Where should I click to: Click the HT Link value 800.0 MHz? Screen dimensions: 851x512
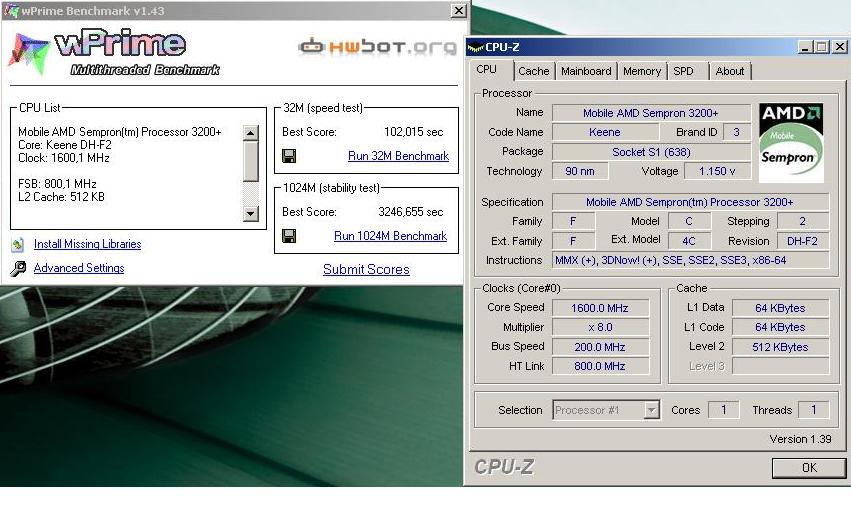click(x=600, y=366)
